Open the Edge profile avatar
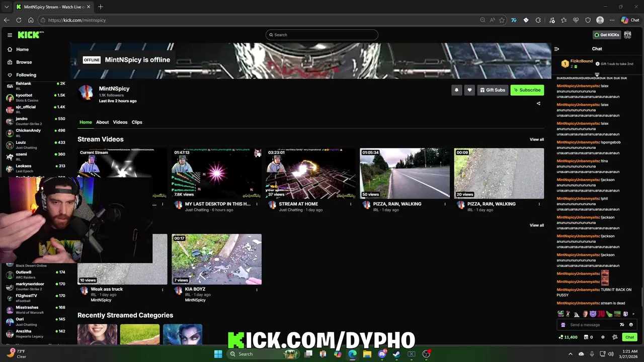This screenshot has height=362, width=644. pyautogui.click(x=600, y=20)
